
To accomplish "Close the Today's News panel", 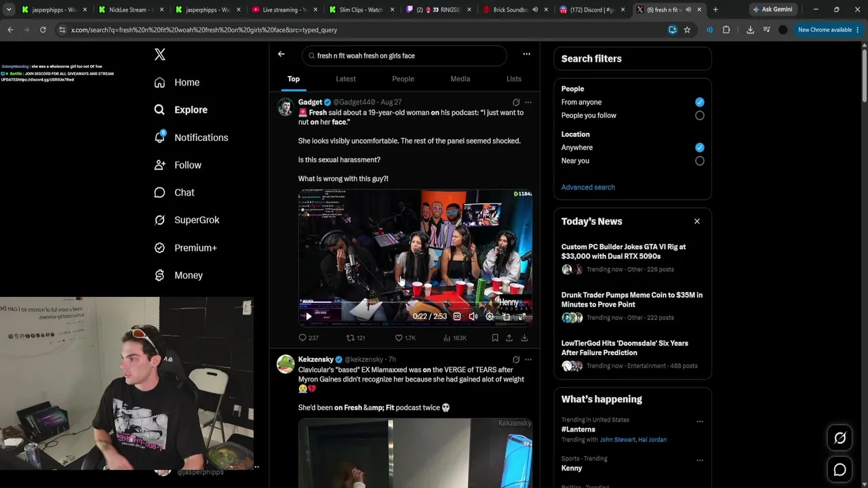I will 696,221.
